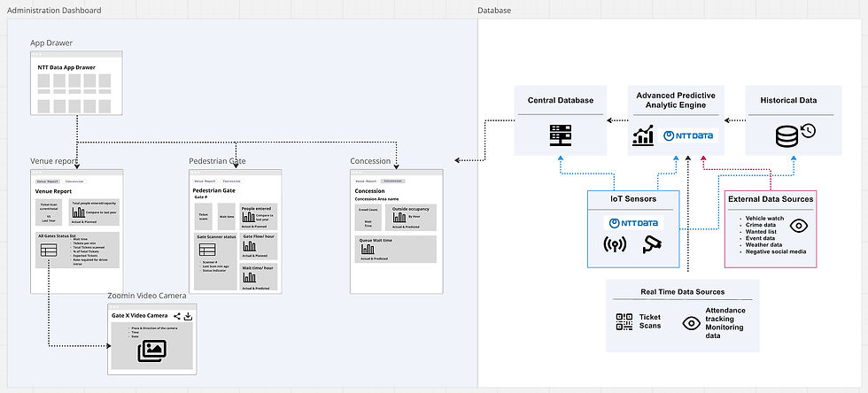868x393 pixels.
Task: Click the "Advanced Predictive Analytic Engine" heading
Action: click(x=675, y=100)
